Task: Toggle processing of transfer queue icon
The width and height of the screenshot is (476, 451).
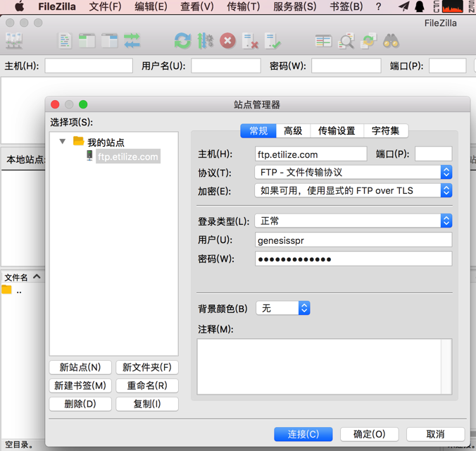Action: coord(206,41)
